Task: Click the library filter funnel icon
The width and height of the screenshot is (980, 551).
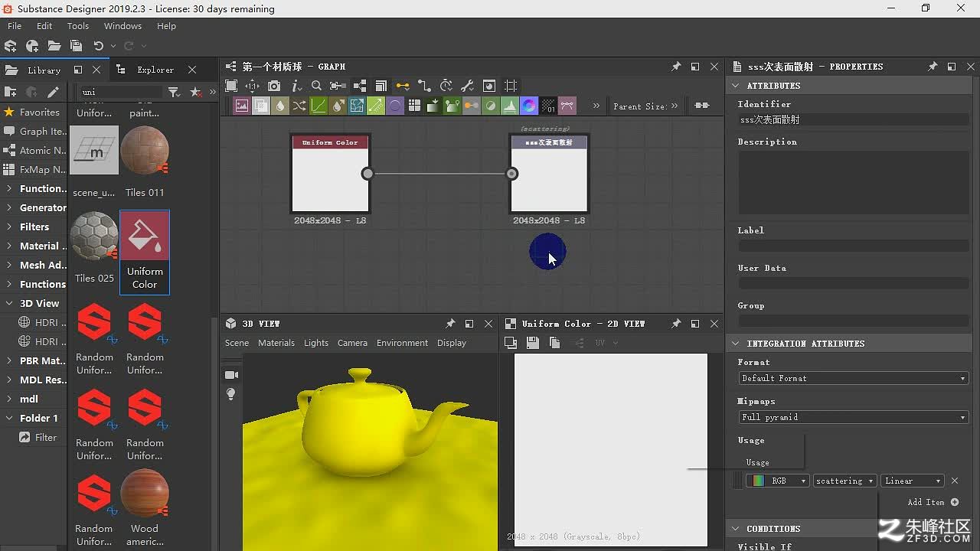Action: coord(175,92)
